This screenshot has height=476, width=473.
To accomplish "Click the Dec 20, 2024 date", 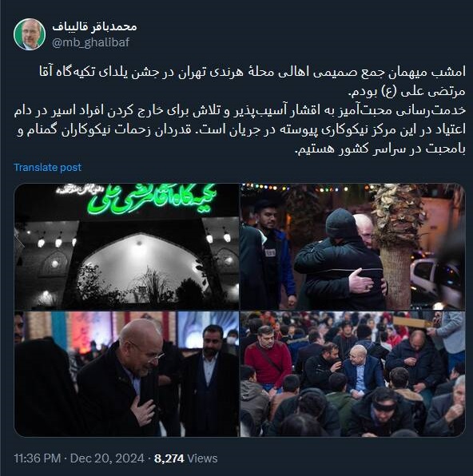I will point(107,458).
